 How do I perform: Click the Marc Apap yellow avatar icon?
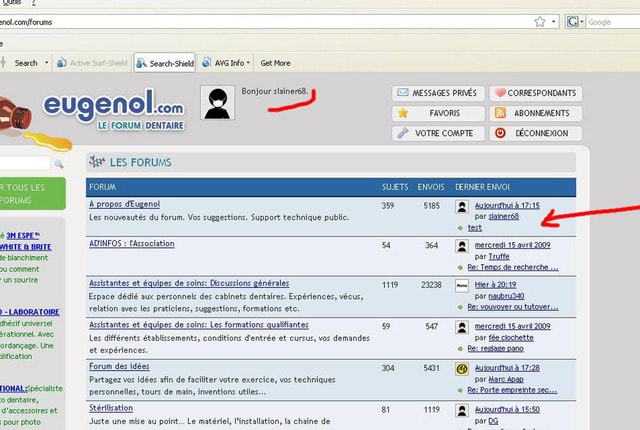[x=463, y=368]
